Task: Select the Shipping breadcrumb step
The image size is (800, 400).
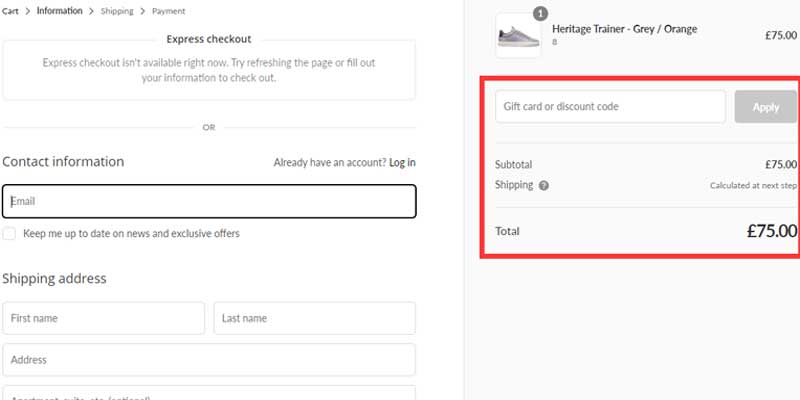Action: pyautogui.click(x=117, y=11)
